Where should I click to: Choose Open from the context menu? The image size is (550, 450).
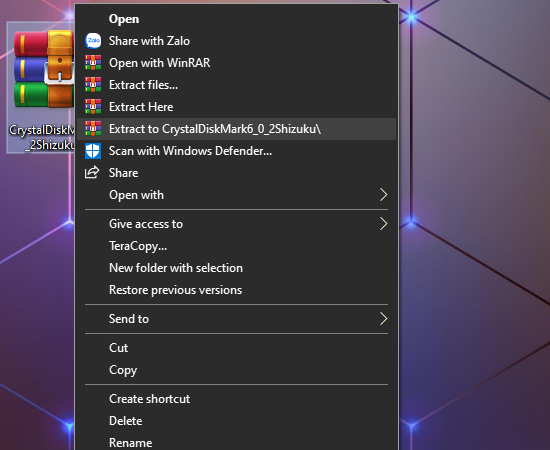click(236, 19)
